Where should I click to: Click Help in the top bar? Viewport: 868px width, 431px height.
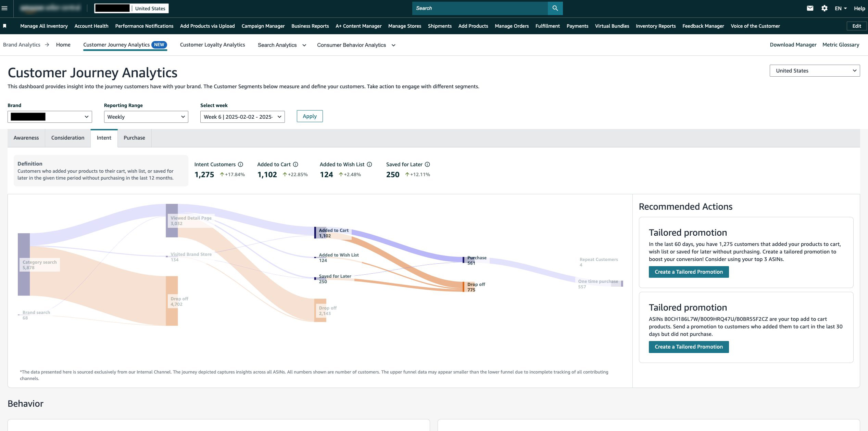(x=859, y=8)
